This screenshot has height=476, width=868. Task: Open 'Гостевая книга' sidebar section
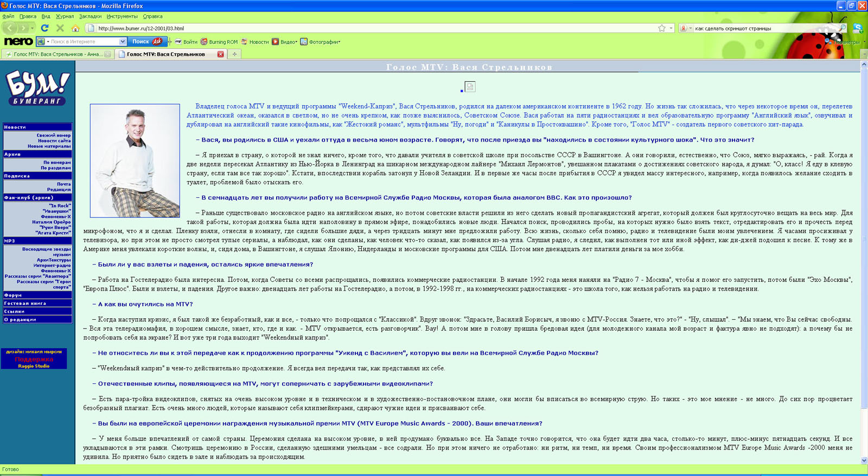pos(37,304)
